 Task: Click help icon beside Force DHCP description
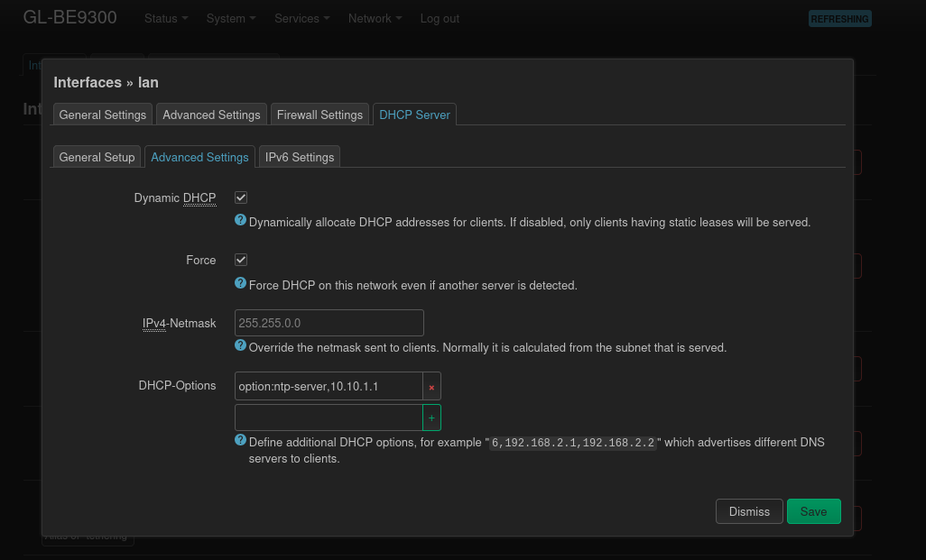pyautogui.click(x=240, y=283)
